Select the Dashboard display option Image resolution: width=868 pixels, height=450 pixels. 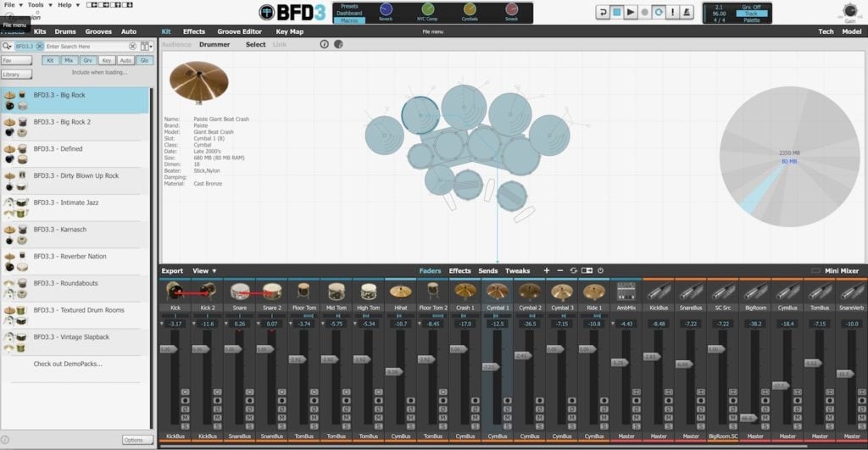[x=349, y=14]
